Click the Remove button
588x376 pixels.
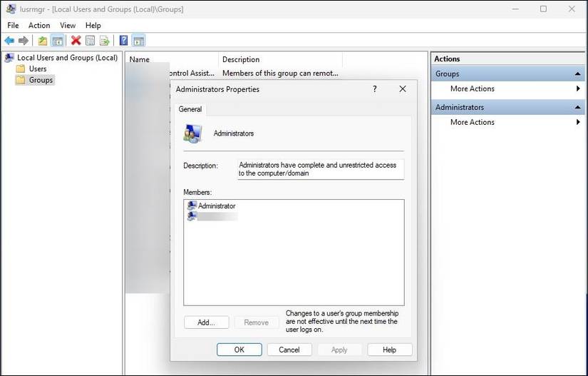[x=256, y=322]
